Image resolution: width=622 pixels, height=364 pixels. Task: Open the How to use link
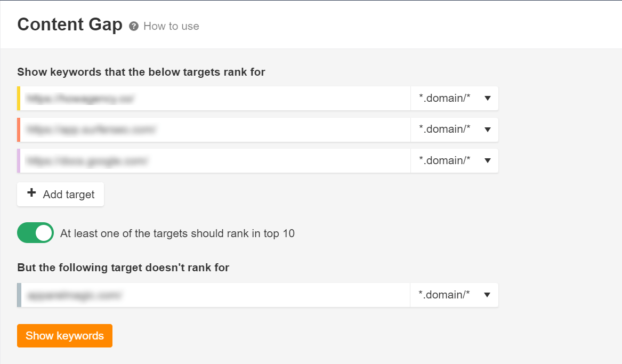[171, 26]
